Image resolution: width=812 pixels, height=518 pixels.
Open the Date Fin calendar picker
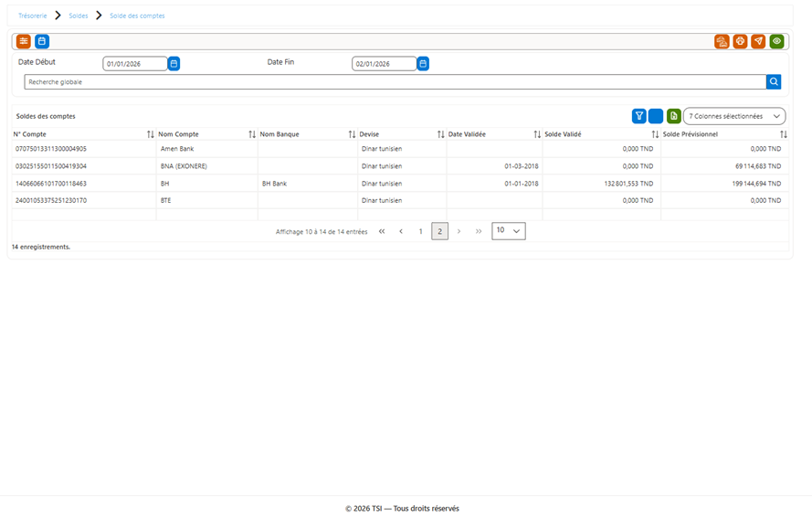click(x=423, y=64)
